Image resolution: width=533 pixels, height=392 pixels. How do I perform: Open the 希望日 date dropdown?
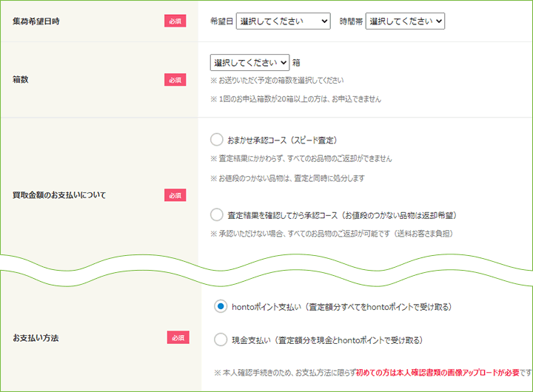coord(283,21)
